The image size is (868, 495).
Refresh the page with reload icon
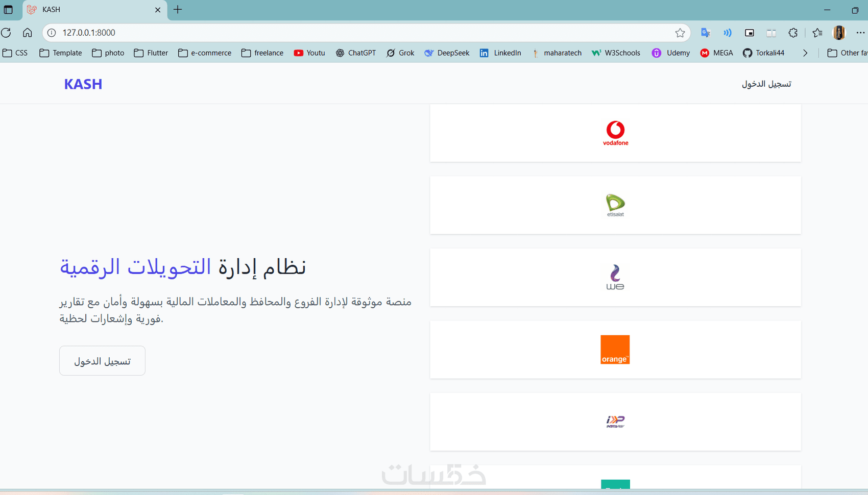coord(6,33)
